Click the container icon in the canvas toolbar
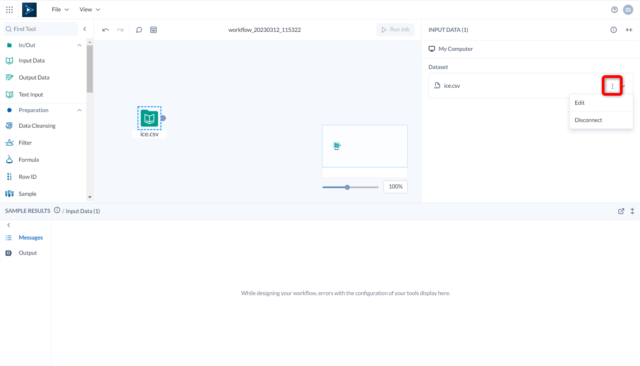The height and width of the screenshot is (366, 640). click(153, 30)
